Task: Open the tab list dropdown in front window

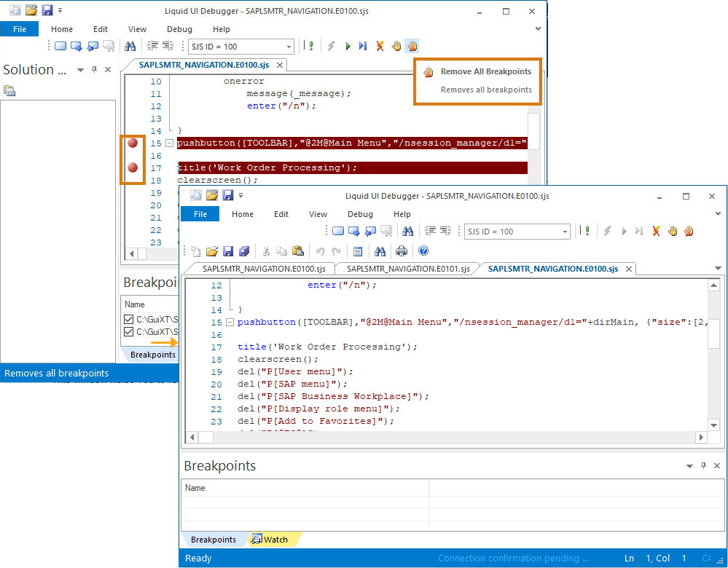Action: [x=718, y=269]
